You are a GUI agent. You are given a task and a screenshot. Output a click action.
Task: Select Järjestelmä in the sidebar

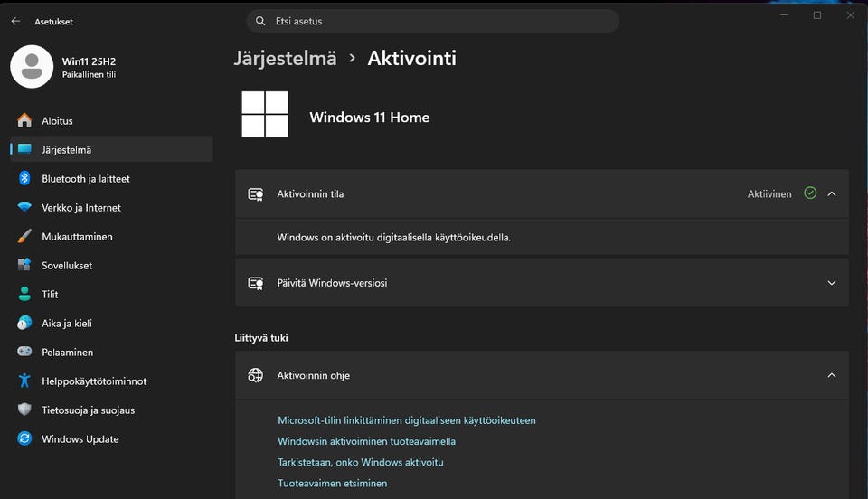111,149
